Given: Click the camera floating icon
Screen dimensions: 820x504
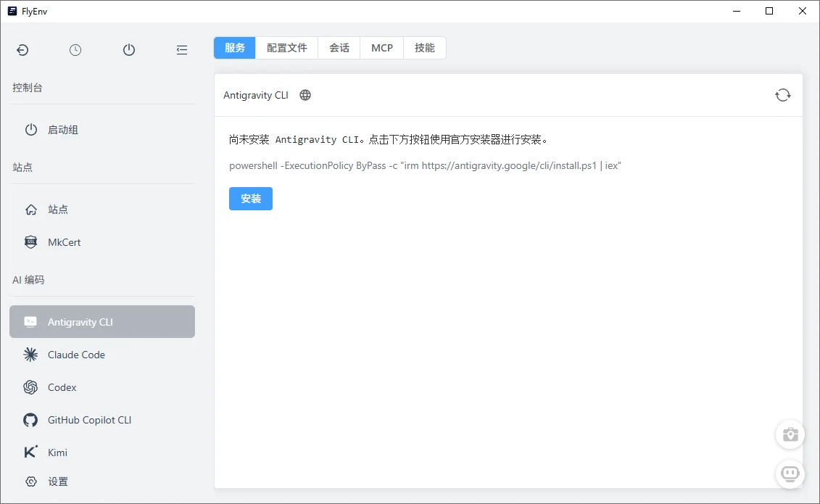Looking at the screenshot, I should click(x=790, y=434).
